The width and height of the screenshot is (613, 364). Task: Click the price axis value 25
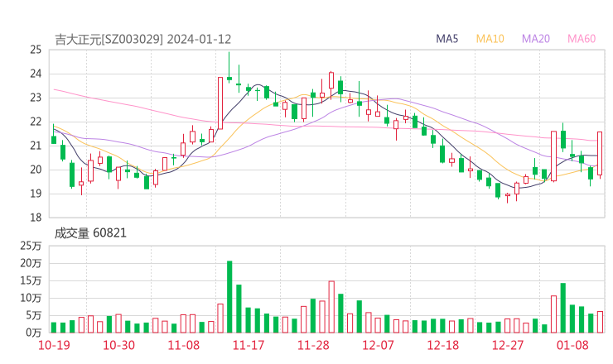(36, 50)
